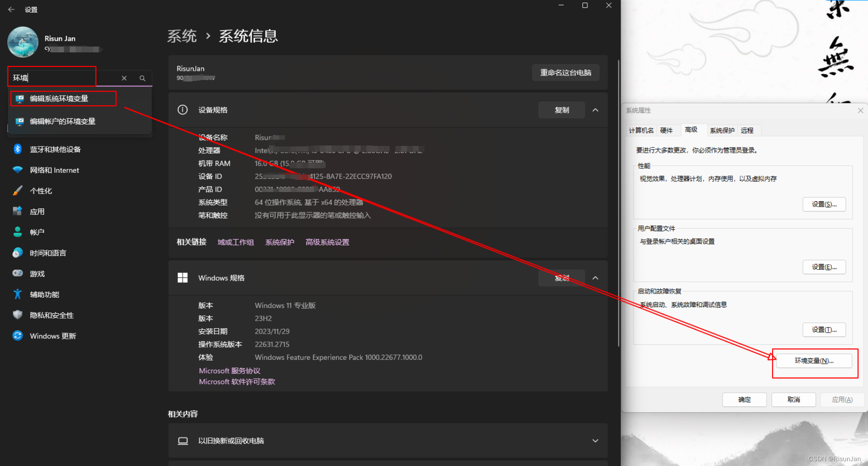868x466 pixels.
Task: Open Microsoft 软件许可条款 link
Action: coord(237,382)
